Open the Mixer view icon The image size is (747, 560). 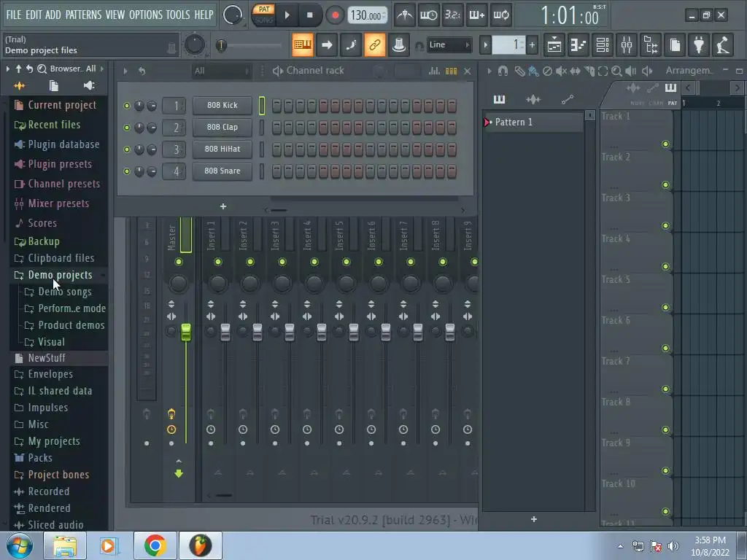coord(627,45)
